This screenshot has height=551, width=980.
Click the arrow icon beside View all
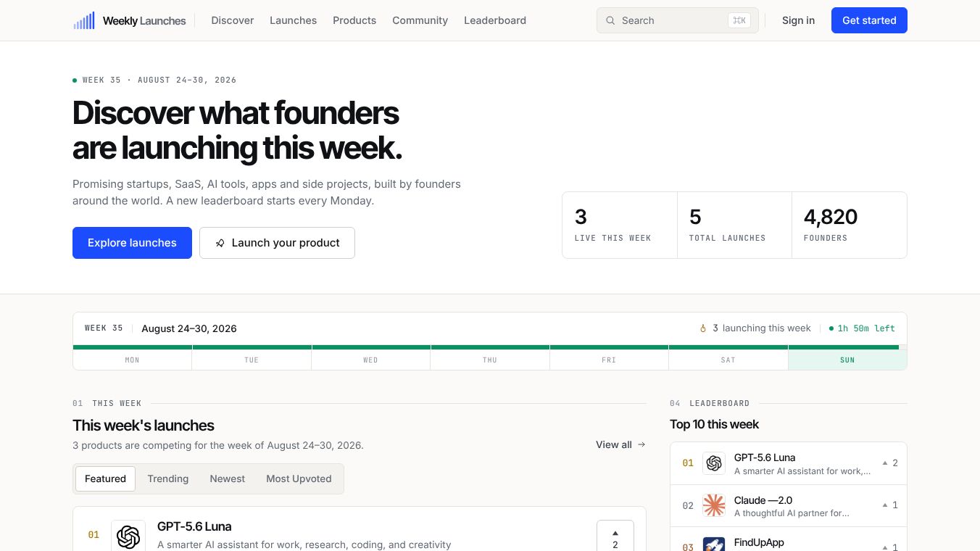(641, 444)
